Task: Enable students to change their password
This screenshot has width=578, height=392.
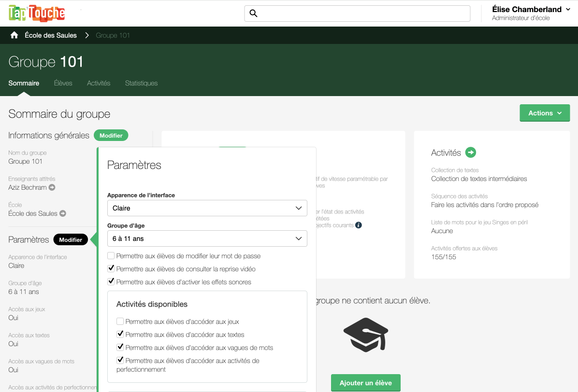Action: point(111,256)
